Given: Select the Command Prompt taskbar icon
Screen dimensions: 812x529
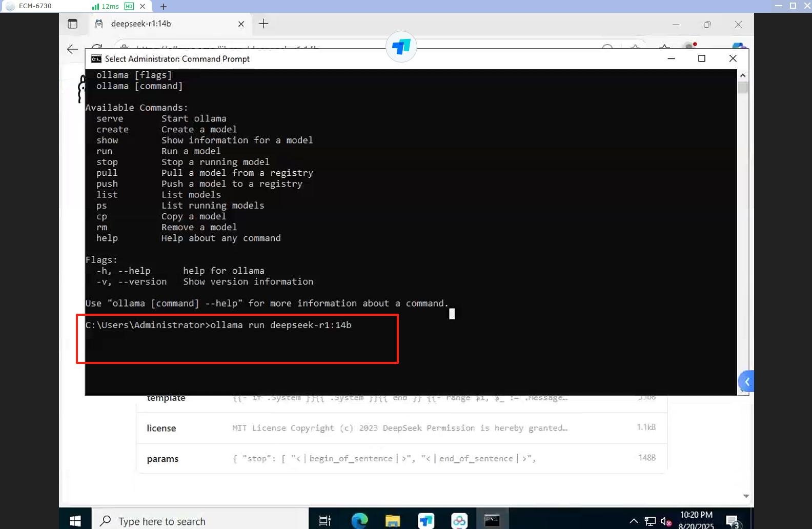Looking at the screenshot, I should point(492,521).
